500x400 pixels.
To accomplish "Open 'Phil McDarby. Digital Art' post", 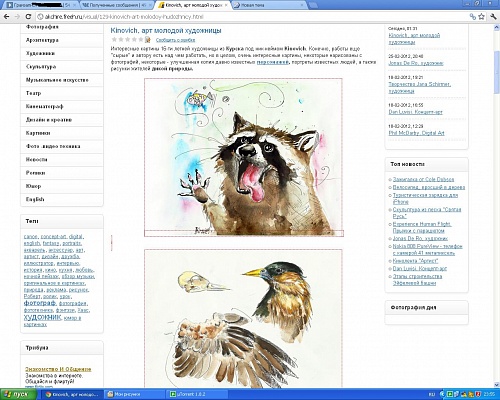I will [416, 133].
